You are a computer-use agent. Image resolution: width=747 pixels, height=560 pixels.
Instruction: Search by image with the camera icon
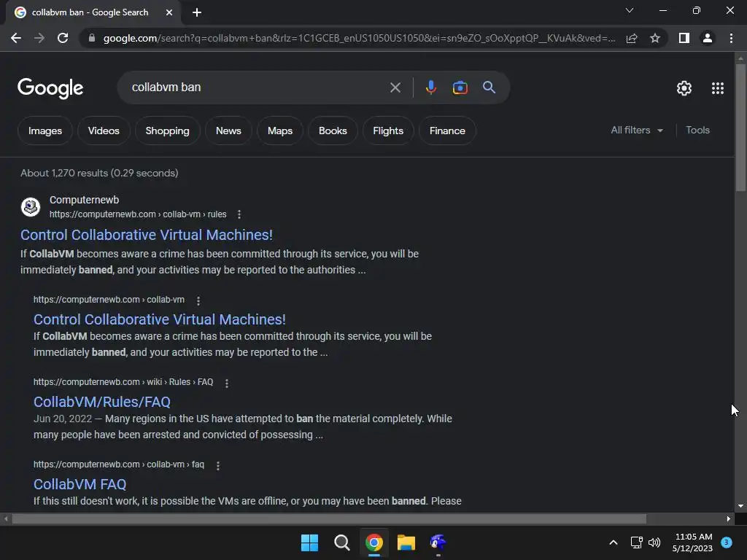tap(460, 87)
